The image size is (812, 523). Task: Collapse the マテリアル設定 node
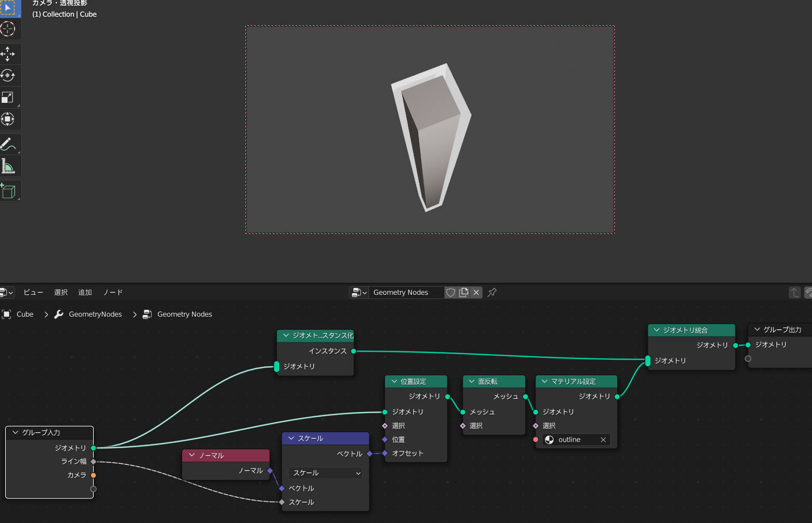point(545,381)
